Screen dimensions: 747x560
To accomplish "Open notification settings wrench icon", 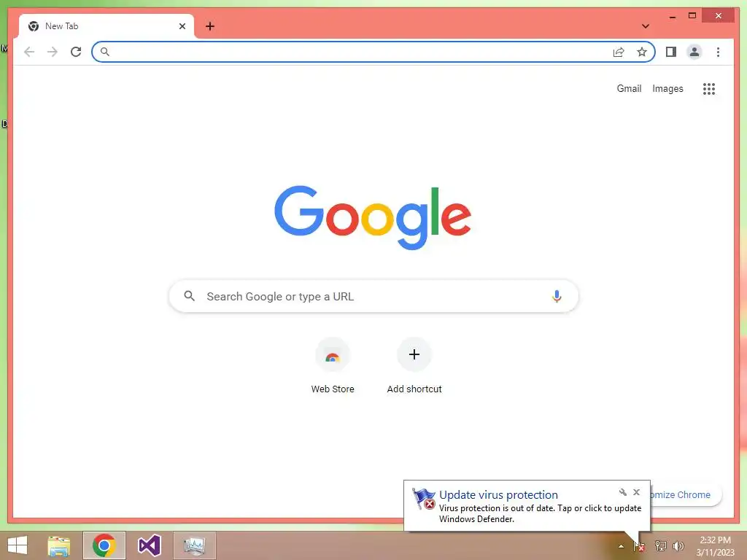I will [623, 492].
